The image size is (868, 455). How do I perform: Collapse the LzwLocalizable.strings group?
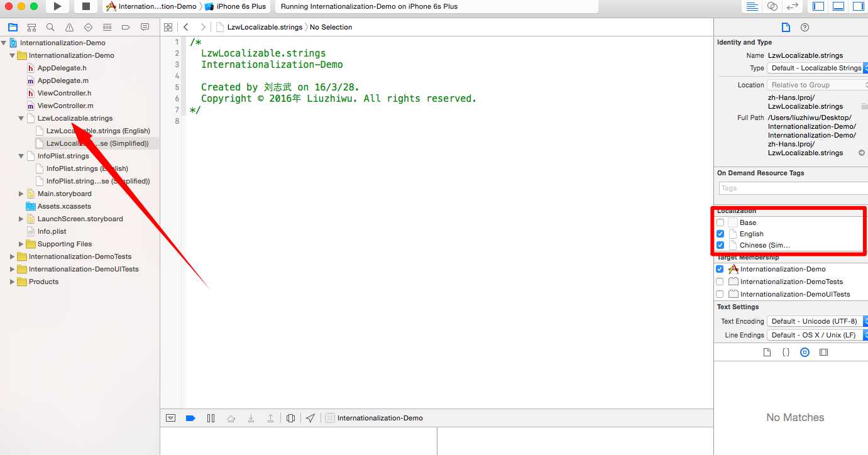[21, 118]
